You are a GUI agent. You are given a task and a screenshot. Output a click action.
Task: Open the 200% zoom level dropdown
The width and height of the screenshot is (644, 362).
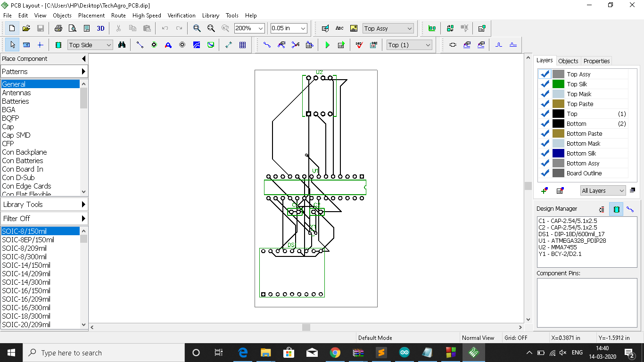point(260,28)
